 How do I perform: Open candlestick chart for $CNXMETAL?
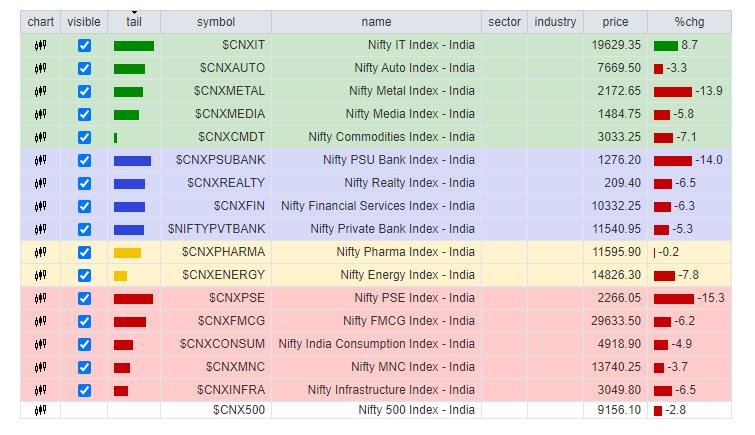(x=40, y=92)
